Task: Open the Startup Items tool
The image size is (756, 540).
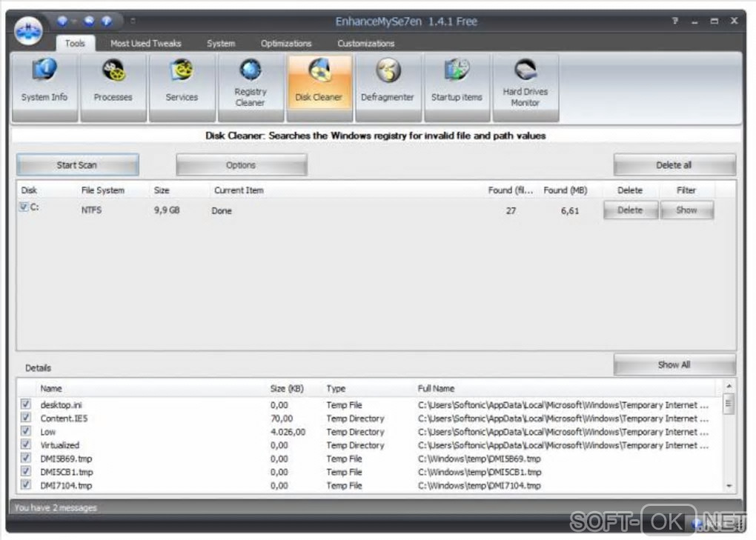Action: point(457,87)
